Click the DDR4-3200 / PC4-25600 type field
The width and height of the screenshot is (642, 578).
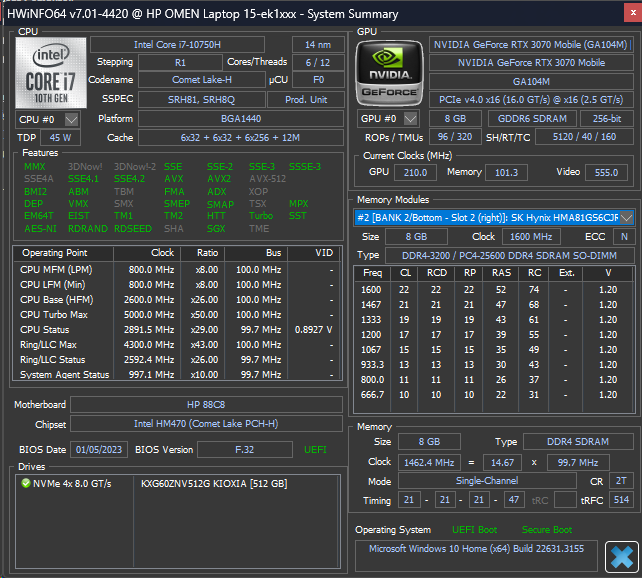tap(509, 255)
